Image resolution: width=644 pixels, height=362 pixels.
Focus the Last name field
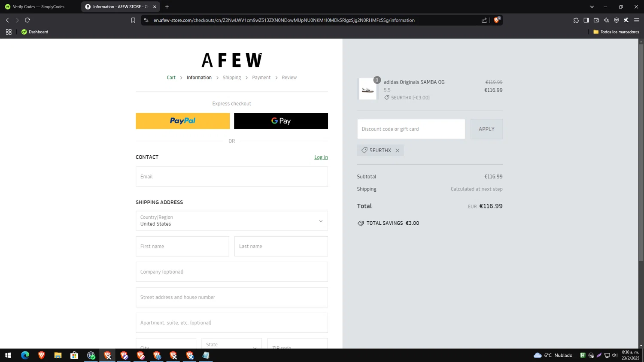point(281,246)
